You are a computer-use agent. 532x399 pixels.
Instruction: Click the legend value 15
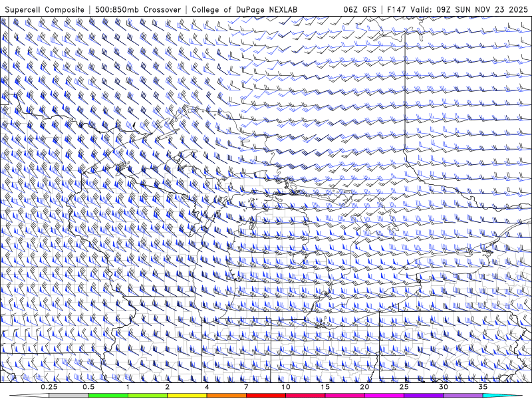pyautogui.click(x=325, y=387)
